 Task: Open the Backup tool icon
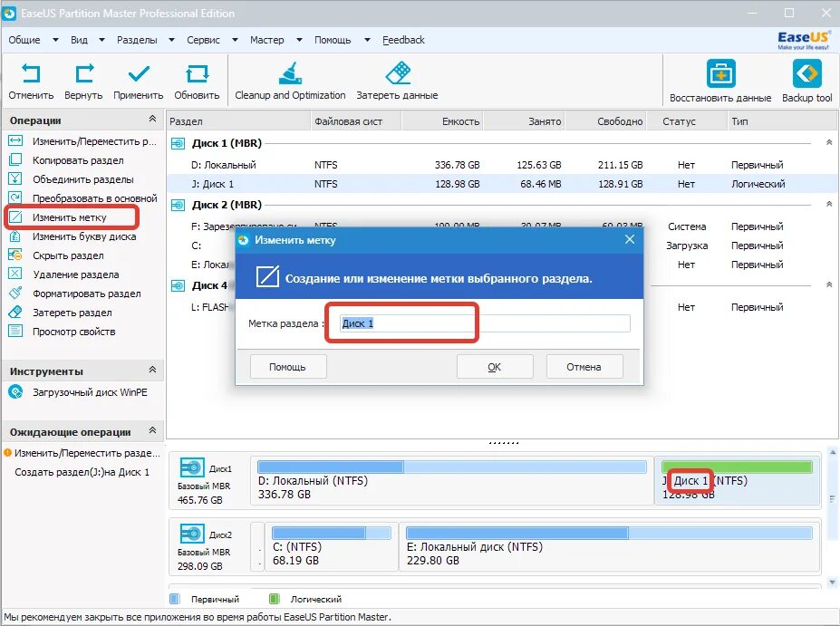coord(806,73)
